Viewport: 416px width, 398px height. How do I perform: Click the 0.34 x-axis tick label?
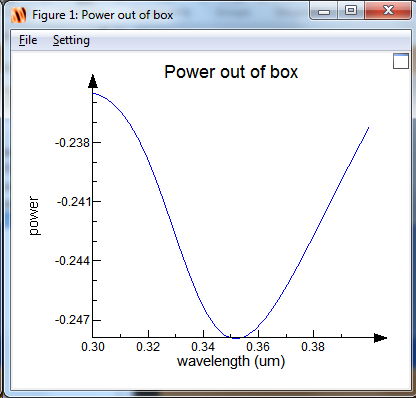tap(203, 347)
